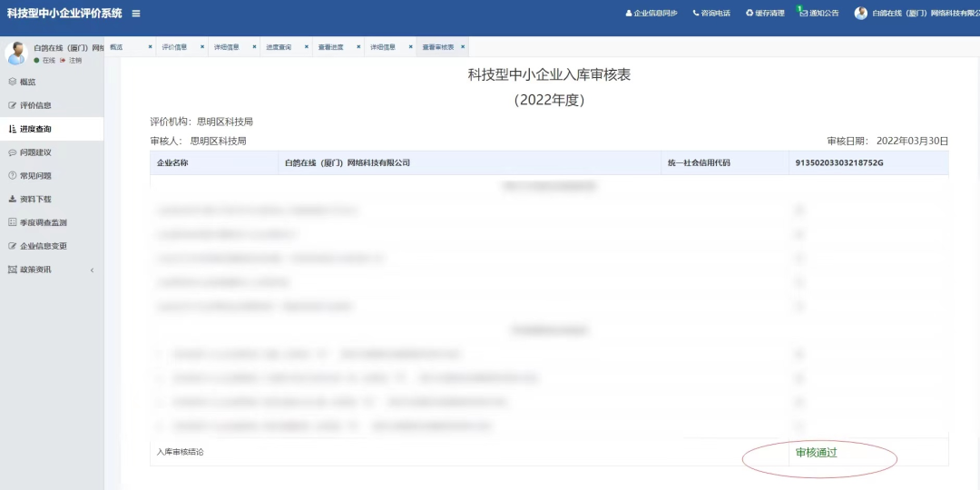
Task: Open 概览 in the left sidebar
Action: pos(27,82)
